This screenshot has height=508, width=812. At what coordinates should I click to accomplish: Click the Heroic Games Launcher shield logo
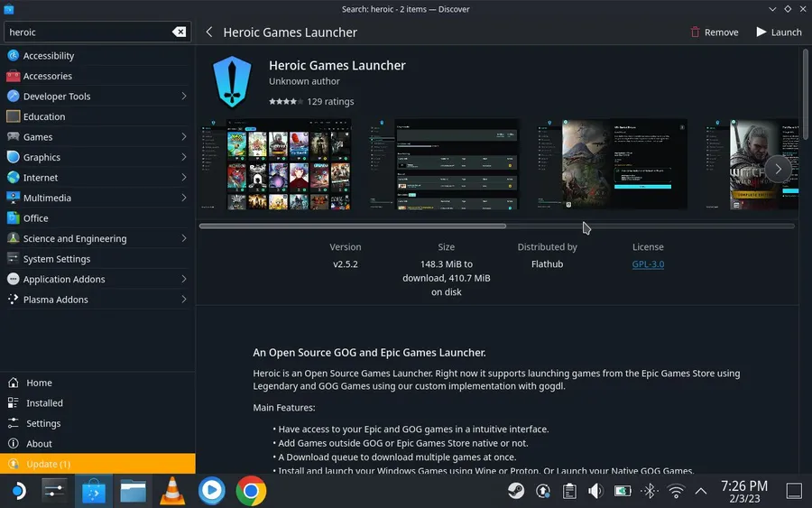pos(232,82)
